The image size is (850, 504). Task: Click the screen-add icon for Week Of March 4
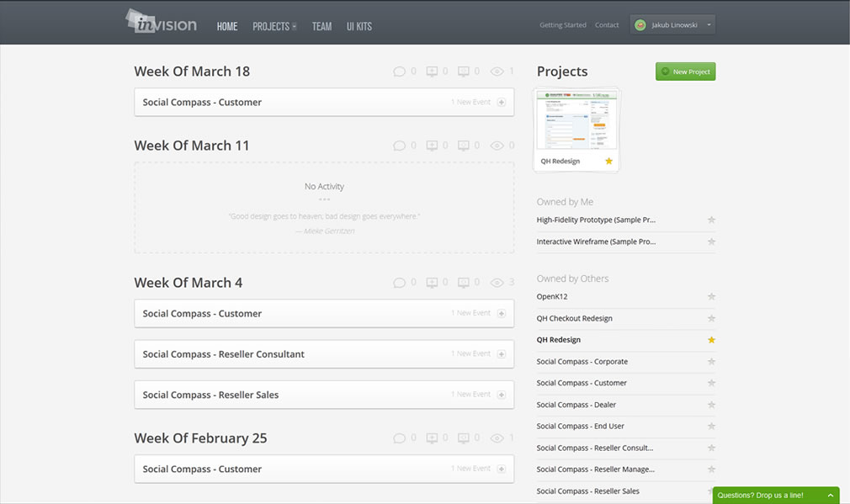(x=432, y=283)
